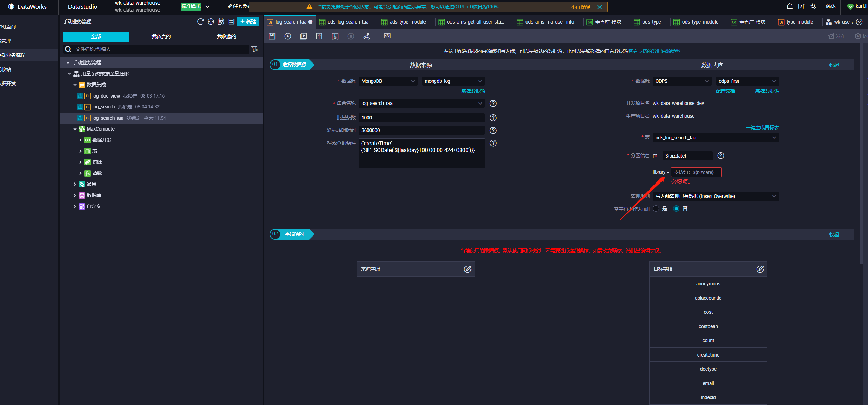Click the tab overflow dropdown icon
868x405 pixels.
click(x=859, y=22)
